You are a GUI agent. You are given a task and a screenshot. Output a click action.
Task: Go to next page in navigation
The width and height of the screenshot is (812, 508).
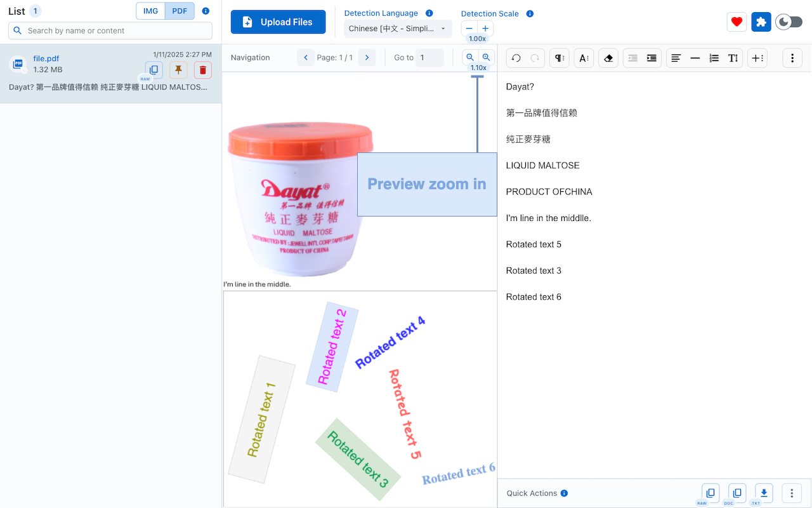coord(367,58)
